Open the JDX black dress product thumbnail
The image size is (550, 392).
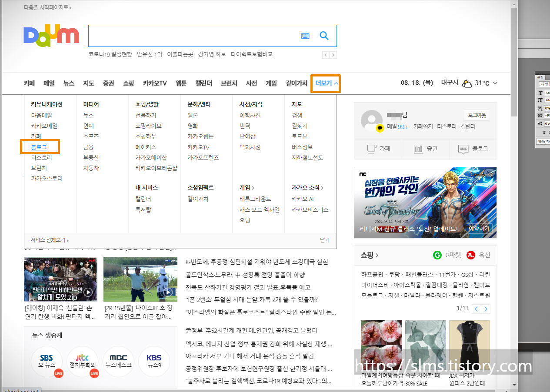click(470, 345)
